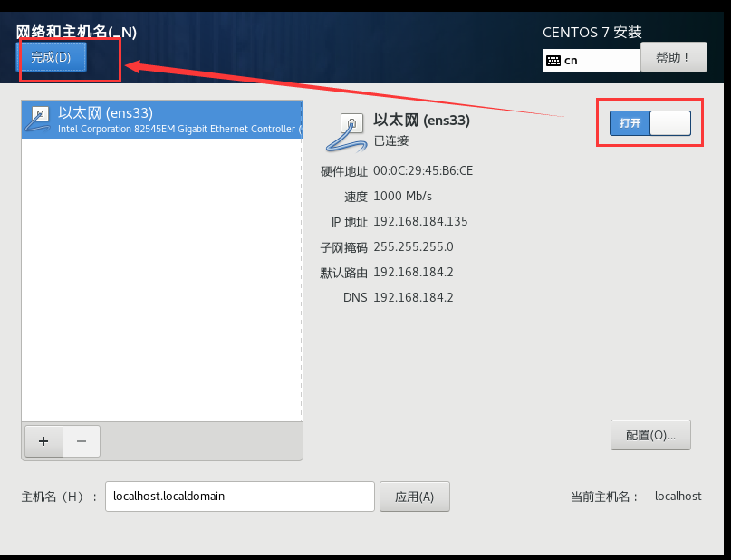731x560 pixels.
Task: Click the hostname input field
Action: [240, 497]
